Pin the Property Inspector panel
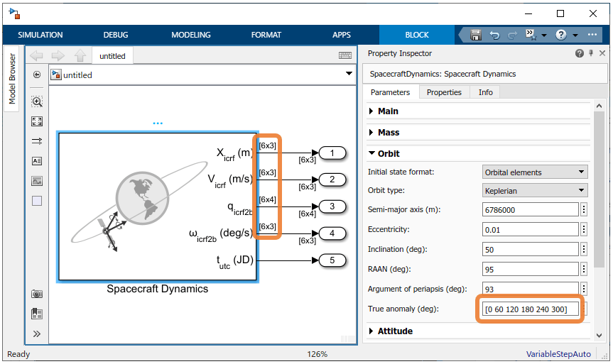The height and width of the screenshot is (364, 613). [591, 53]
